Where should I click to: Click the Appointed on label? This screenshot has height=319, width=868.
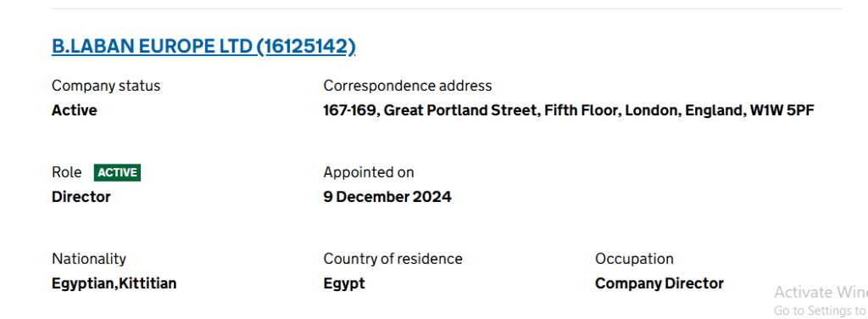369,172
